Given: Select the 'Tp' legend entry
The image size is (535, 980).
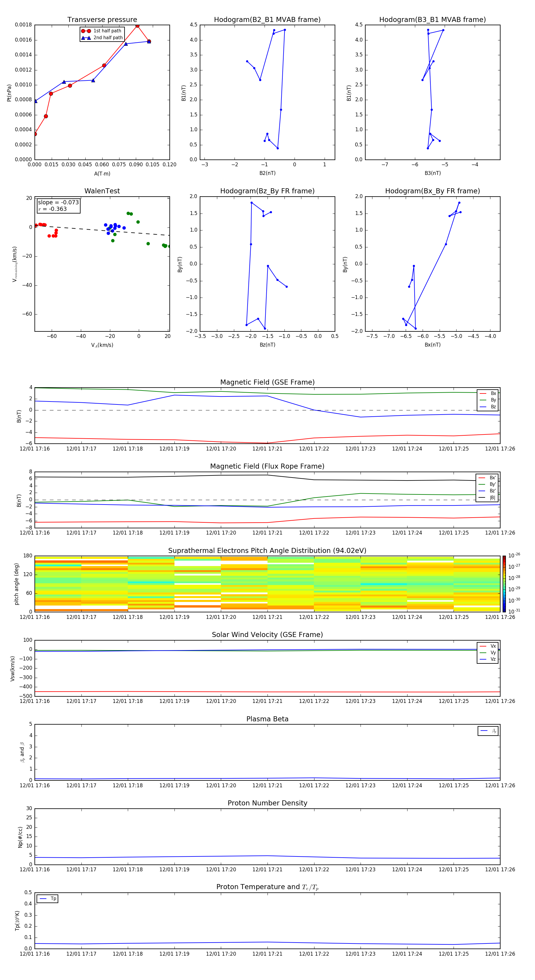Looking at the screenshot, I should coord(48,899).
